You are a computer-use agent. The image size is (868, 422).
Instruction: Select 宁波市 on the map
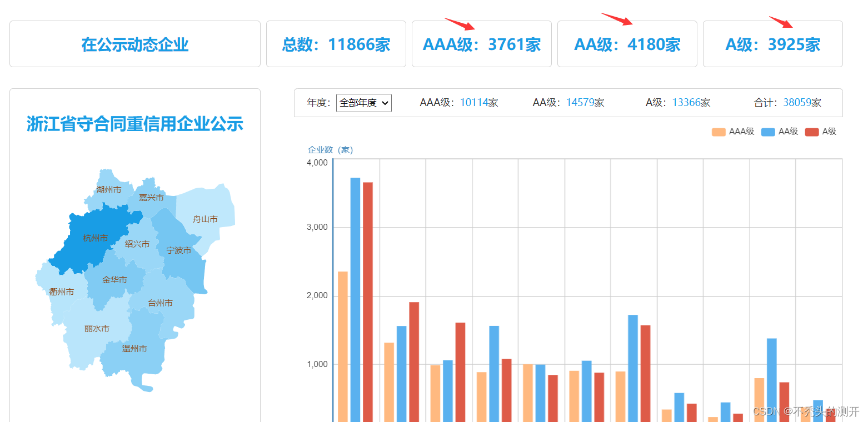(179, 250)
